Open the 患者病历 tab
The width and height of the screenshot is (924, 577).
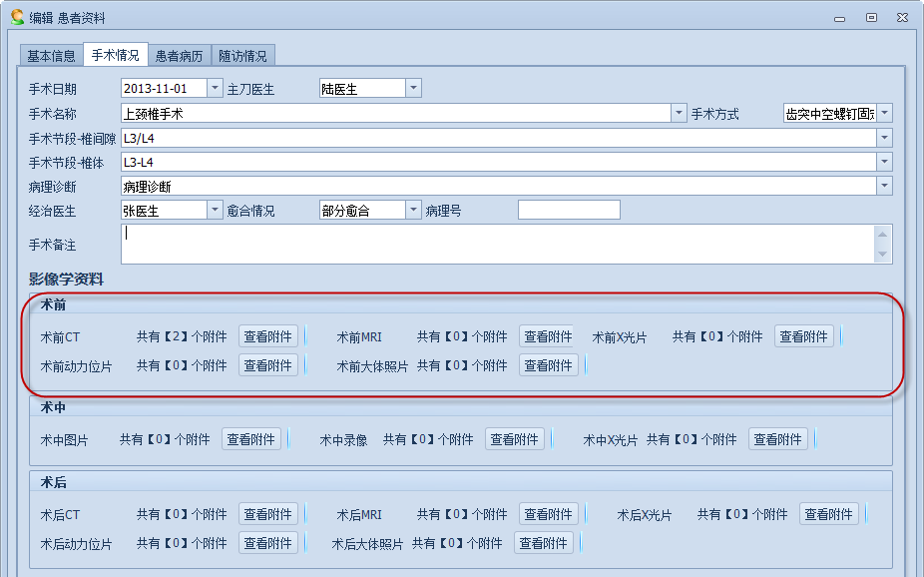[180, 56]
